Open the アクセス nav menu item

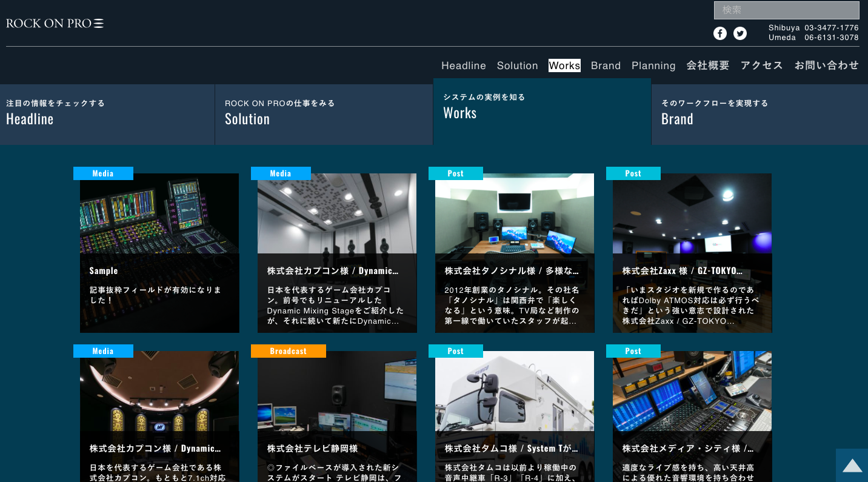[762, 65]
